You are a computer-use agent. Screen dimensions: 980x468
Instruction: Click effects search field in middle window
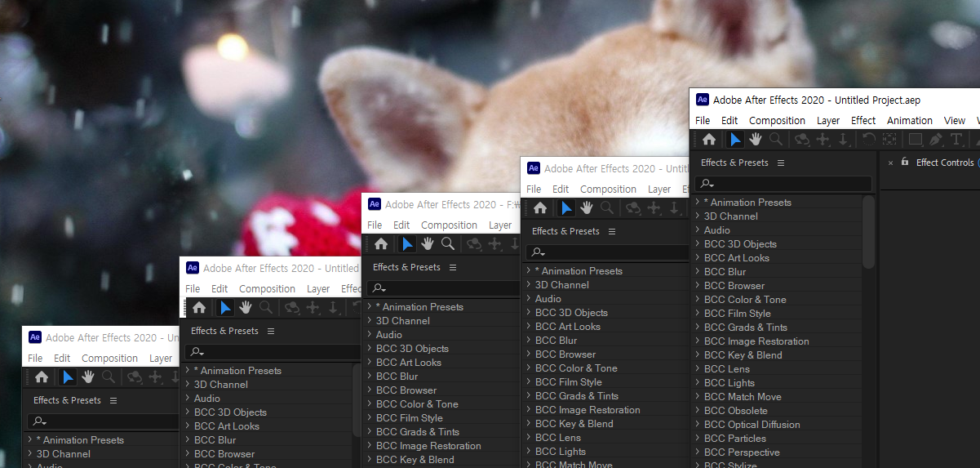click(x=443, y=288)
